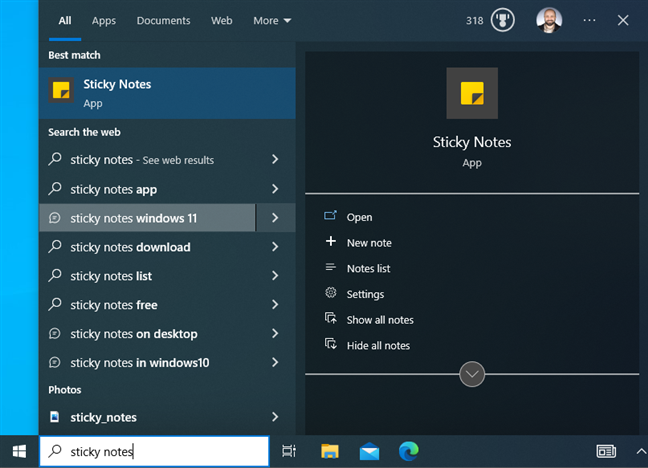Image resolution: width=648 pixels, height=468 pixels.
Task: Expand the 'sticky notes free' arrow
Action: tap(275, 304)
